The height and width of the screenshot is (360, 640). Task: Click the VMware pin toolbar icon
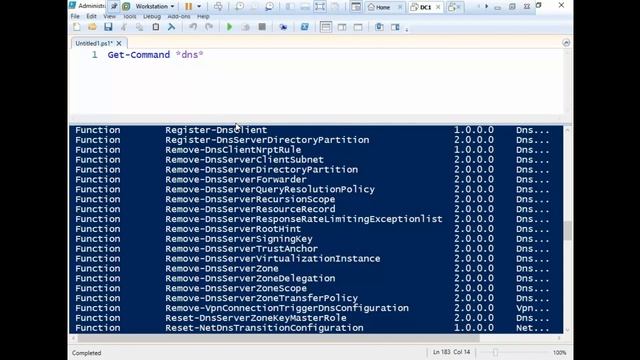coord(114,6)
